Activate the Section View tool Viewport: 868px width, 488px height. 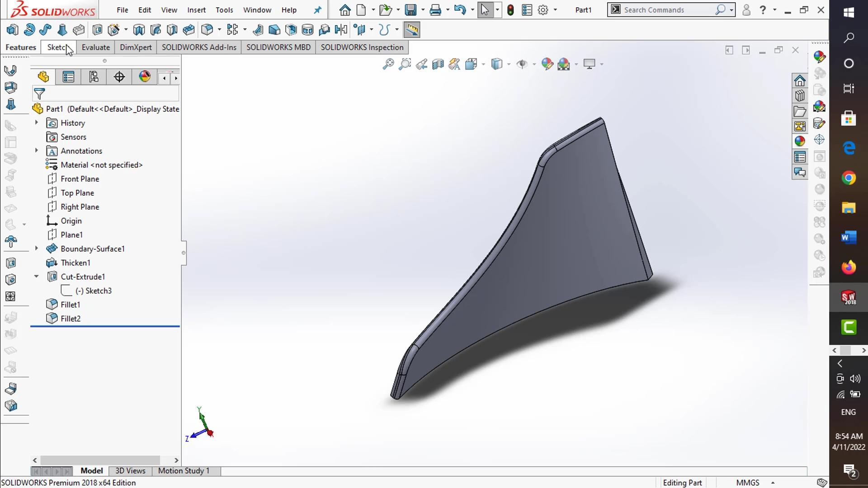click(438, 64)
